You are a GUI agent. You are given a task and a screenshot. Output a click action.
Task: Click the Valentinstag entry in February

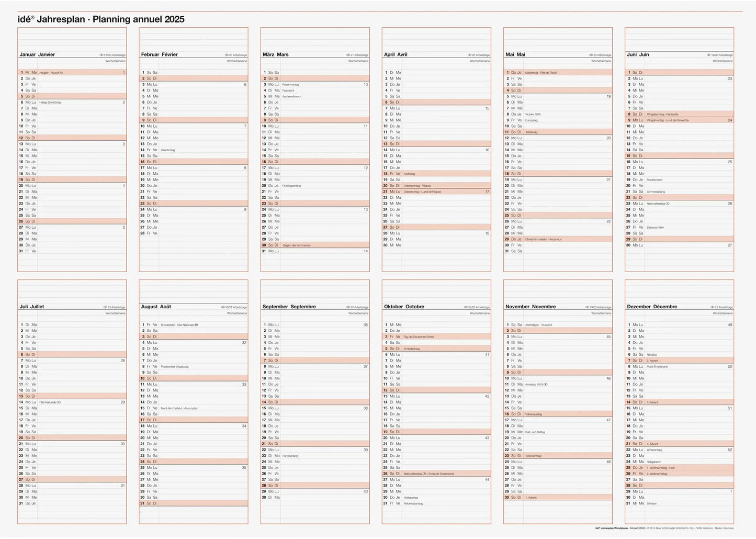(x=168, y=150)
